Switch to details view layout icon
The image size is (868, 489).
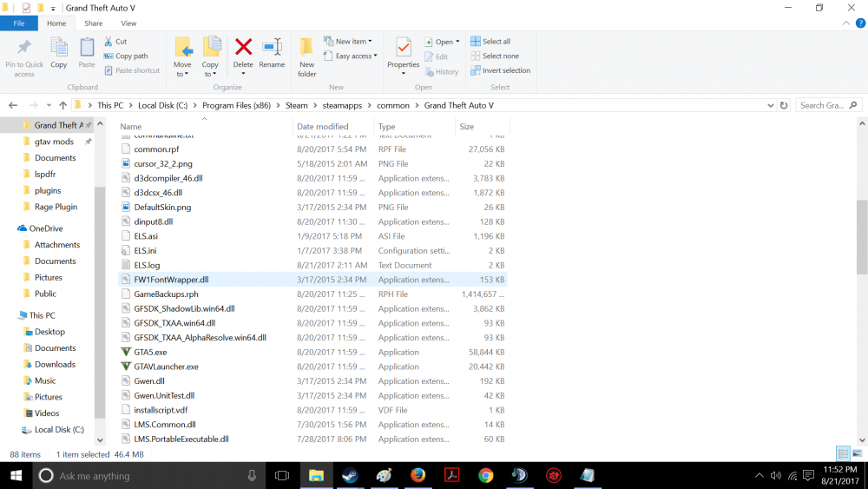click(843, 453)
